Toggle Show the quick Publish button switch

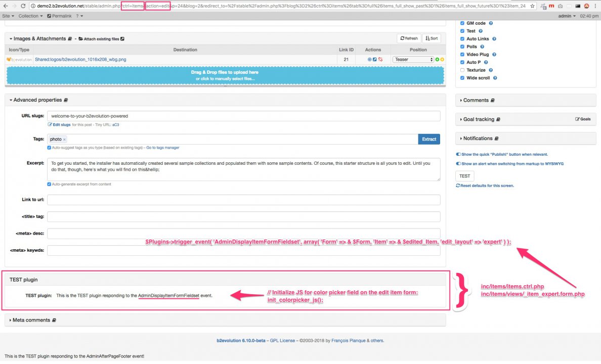coord(458,154)
